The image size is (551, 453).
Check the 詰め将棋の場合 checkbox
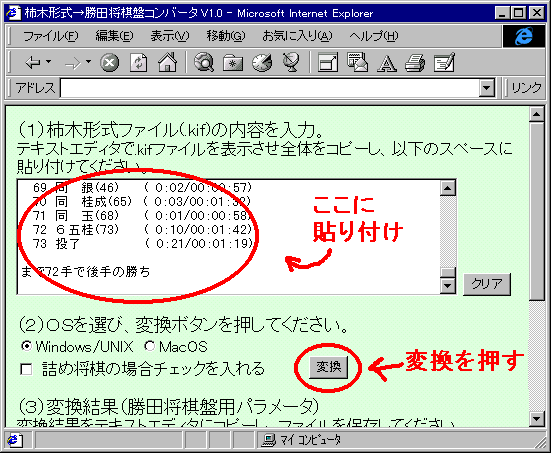click(x=26, y=369)
